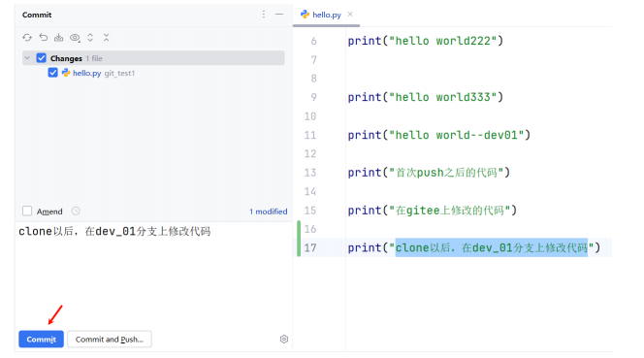
Task: Click the Expand All icon
Action: [x=90, y=38]
